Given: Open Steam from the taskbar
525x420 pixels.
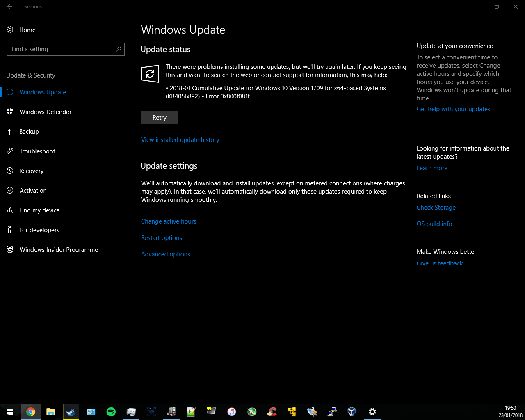Looking at the screenshot, I should (x=71, y=412).
